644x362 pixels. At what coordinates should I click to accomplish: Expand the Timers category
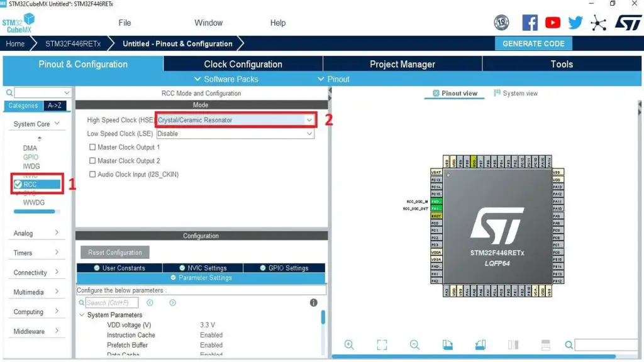tap(36, 253)
